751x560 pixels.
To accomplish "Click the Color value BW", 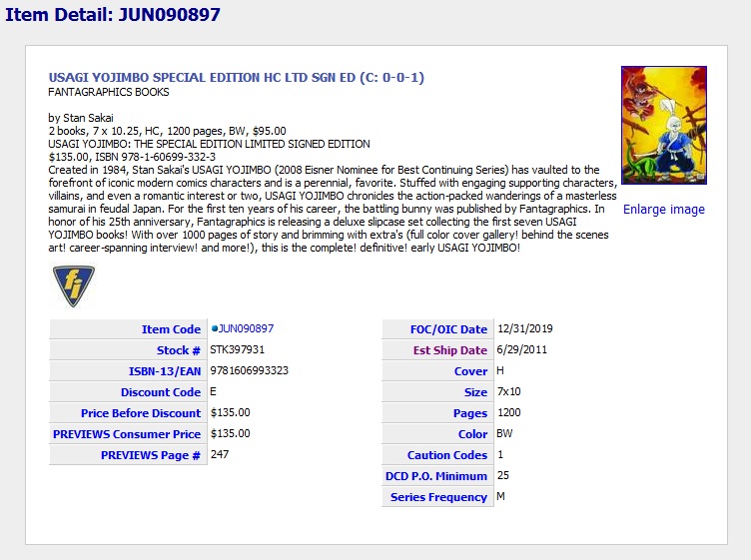I will (504, 433).
